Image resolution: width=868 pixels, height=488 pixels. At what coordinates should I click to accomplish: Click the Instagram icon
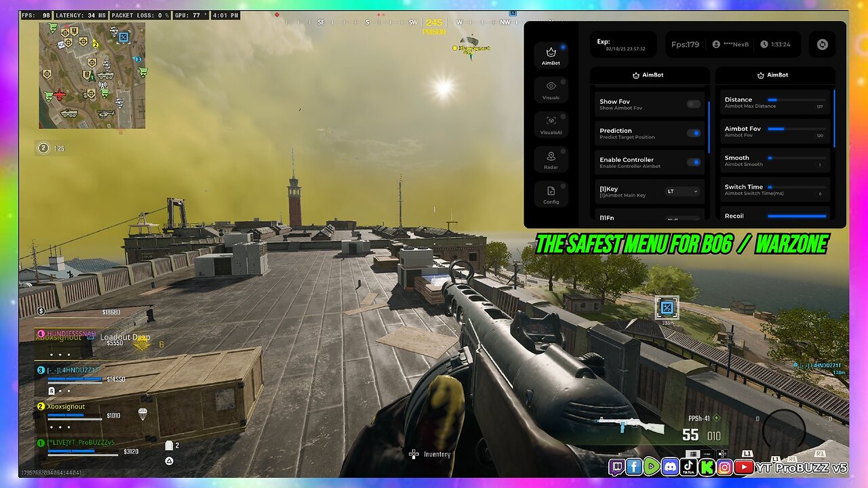724,466
